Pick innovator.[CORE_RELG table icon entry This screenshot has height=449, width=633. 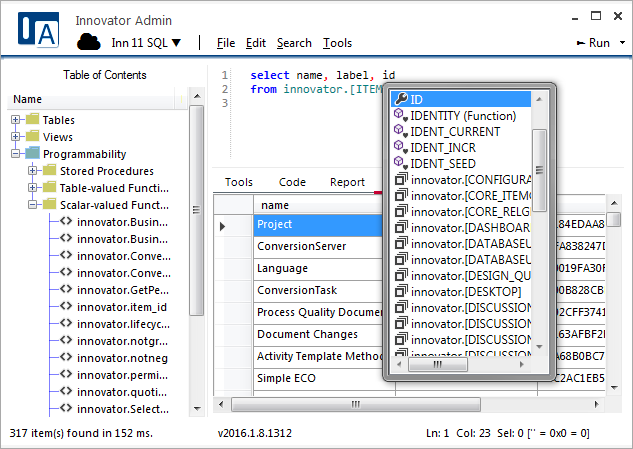coord(461,212)
